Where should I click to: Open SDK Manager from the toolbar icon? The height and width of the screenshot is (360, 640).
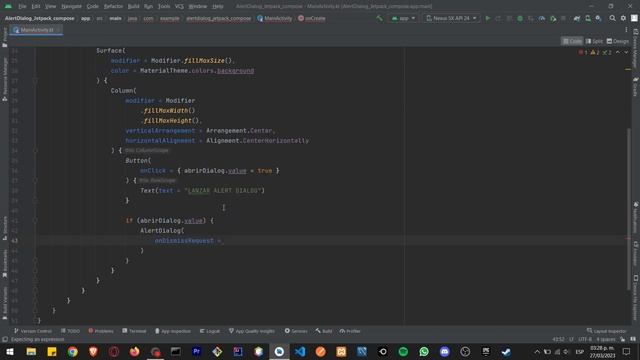point(598,18)
